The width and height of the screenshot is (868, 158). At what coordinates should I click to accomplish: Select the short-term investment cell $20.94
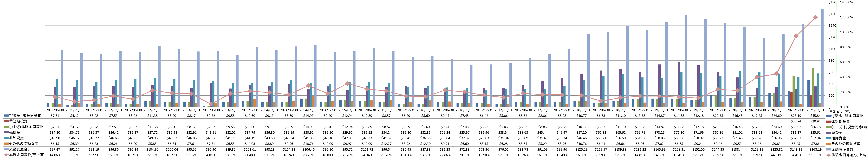[816, 121]
